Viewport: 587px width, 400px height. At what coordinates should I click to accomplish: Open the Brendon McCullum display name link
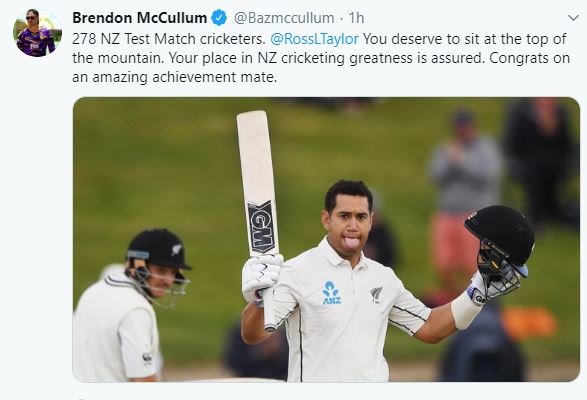point(139,18)
